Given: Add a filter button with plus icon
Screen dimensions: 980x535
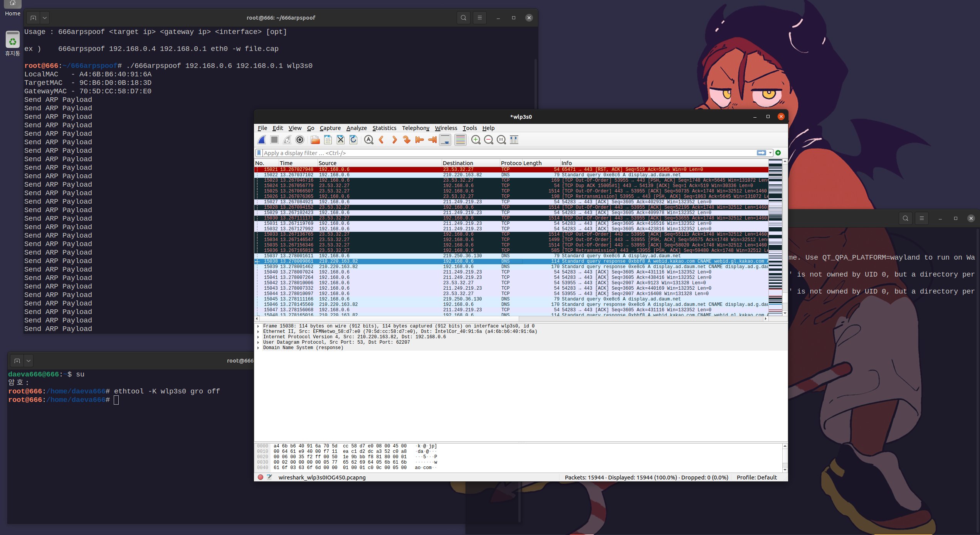Looking at the screenshot, I should (x=778, y=153).
